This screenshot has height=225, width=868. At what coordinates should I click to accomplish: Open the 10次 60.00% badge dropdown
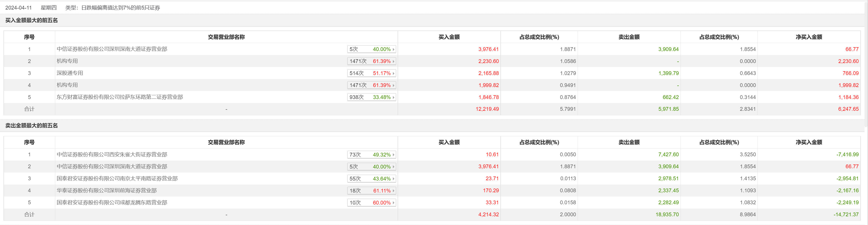(393, 203)
